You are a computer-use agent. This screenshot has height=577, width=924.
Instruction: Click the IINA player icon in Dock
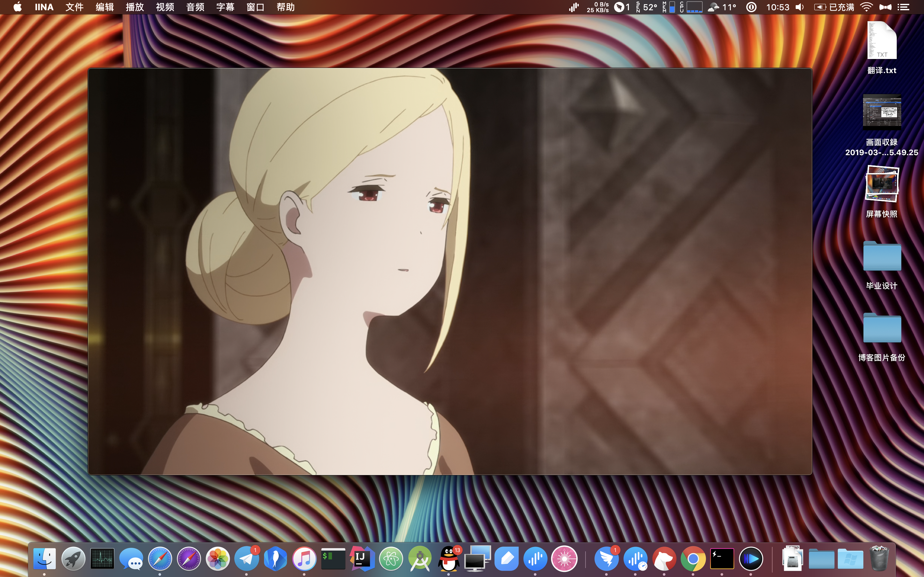tap(751, 559)
